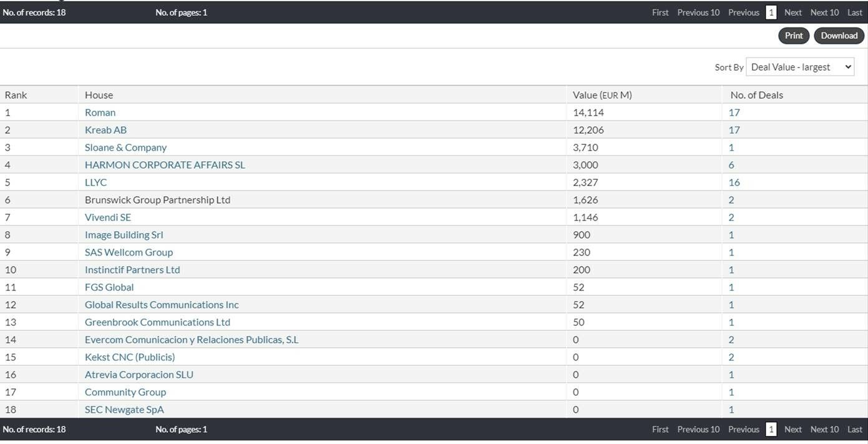Open FGS Global link
Image resolution: width=868 pixels, height=444 pixels.
tap(109, 287)
